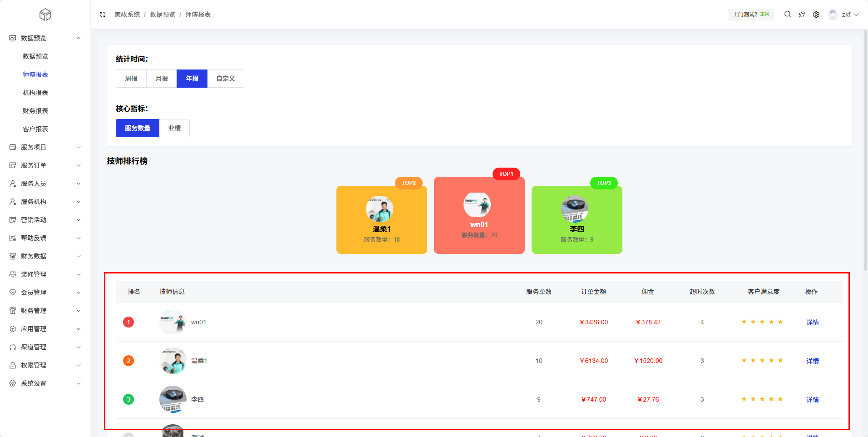
Task: Open settings gear icon in header
Action: point(816,15)
